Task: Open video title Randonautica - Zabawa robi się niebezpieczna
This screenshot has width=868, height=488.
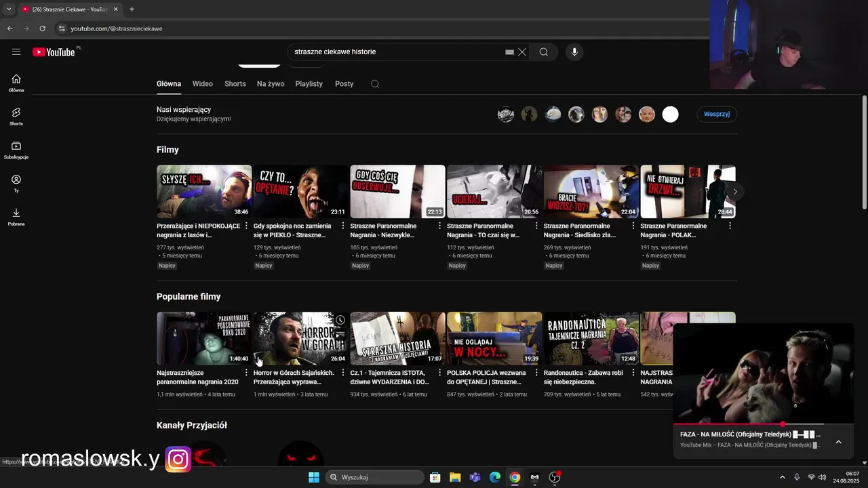Action: pyautogui.click(x=583, y=378)
